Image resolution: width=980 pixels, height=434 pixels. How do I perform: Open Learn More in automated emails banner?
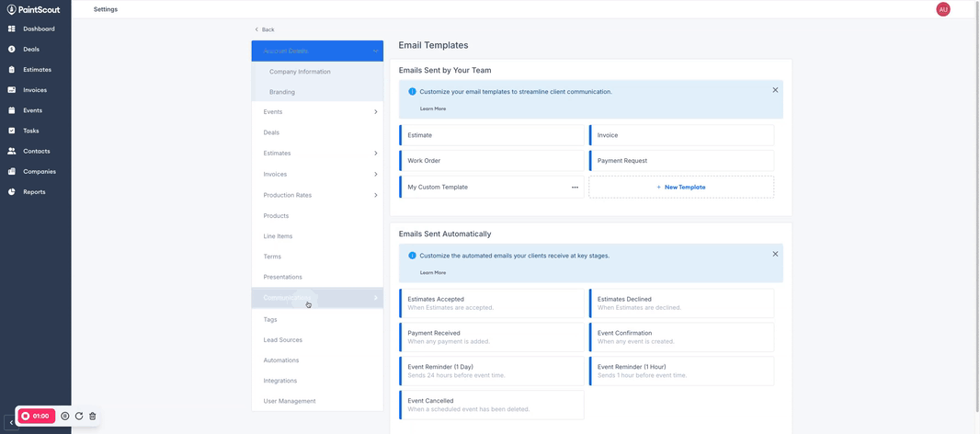point(432,273)
